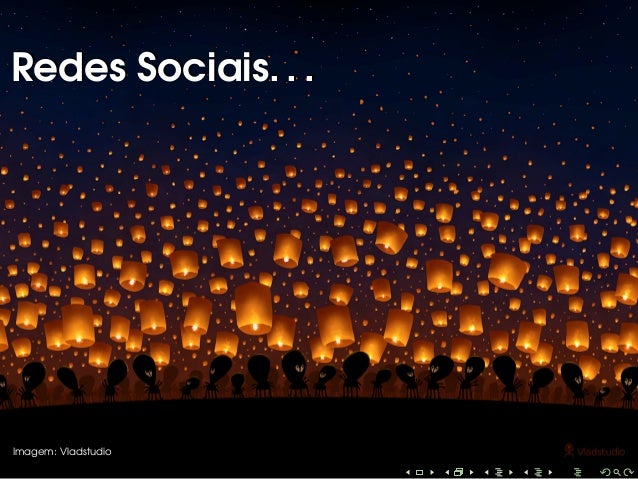Click the subsection navigation icon
Viewport: 638px width, 479px height.
pyautogui.click(x=499, y=472)
